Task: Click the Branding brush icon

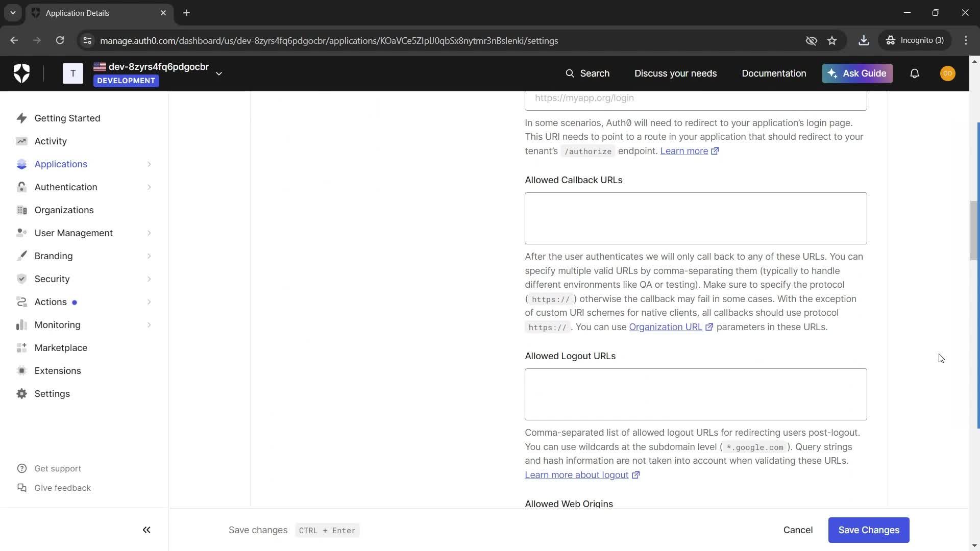Action: 21,256
